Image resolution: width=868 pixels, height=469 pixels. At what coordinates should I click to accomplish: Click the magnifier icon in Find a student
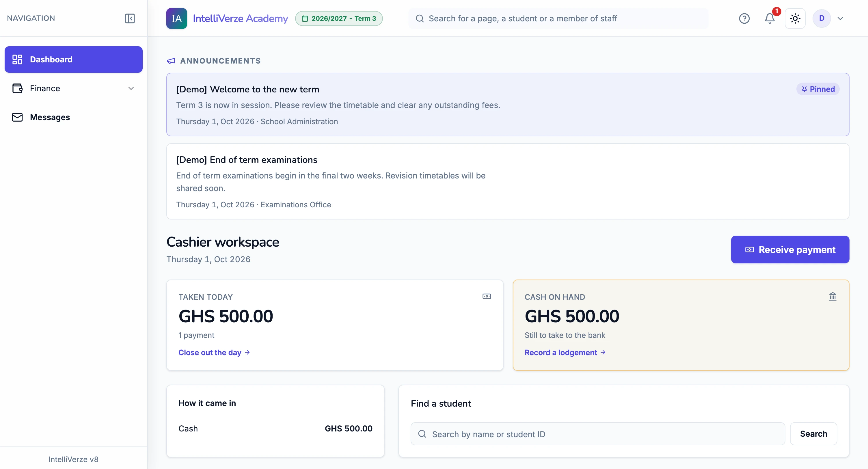(x=422, y=434)
